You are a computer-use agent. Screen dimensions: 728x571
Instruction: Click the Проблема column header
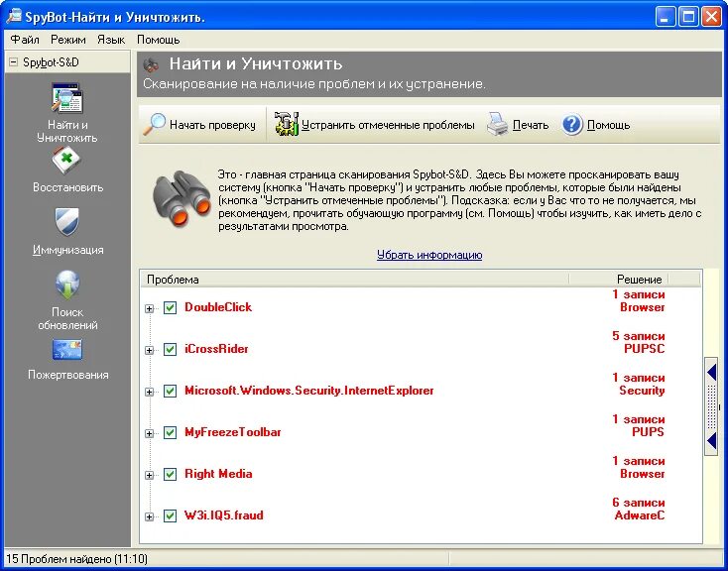coord(354,280)
